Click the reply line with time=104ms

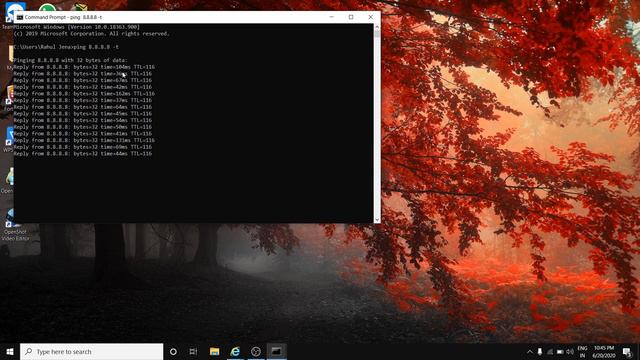(84, 67)
